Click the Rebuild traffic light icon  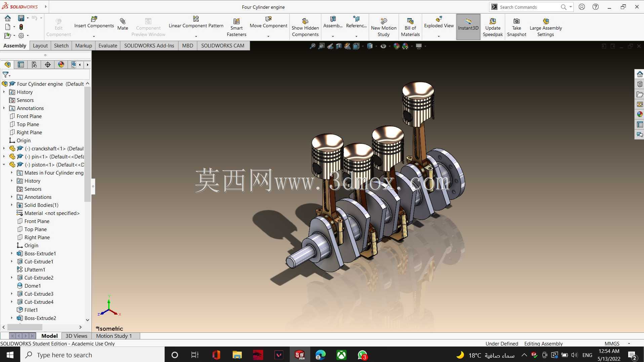click(x=21, y=27)
